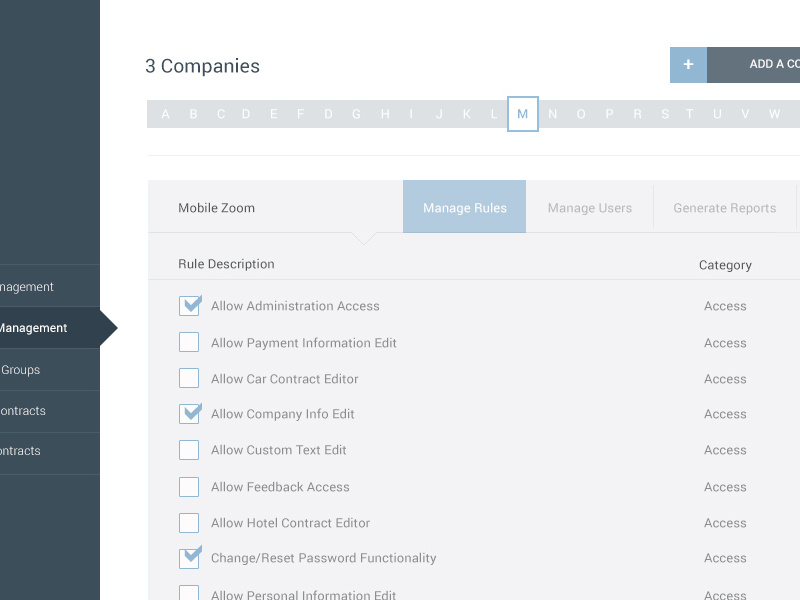Filter companies by letter A
Image resolution: width=800 pixels, height=600 pixels.
click(x=165, y=114)
